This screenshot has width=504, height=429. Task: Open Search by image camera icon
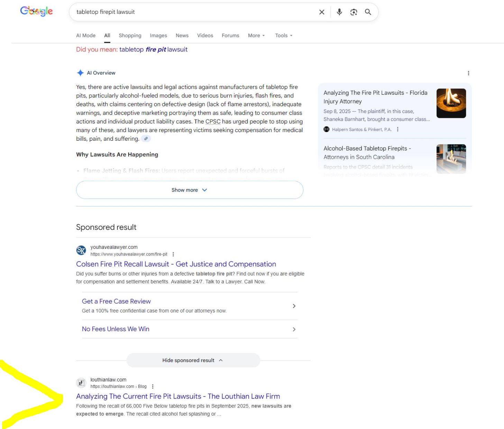coord(354,12)
